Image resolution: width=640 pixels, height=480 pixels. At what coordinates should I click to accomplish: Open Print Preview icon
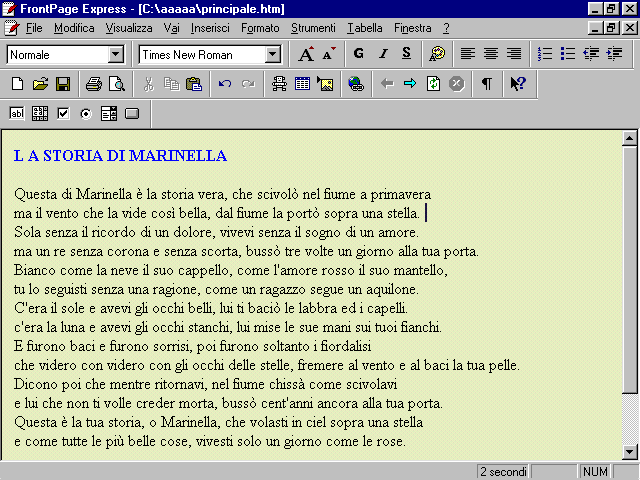tap(117, 84)
